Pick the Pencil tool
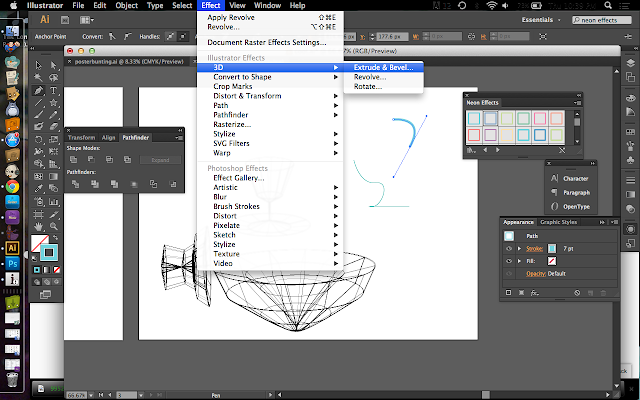This screenshot has height=400, width=640. coord(53,115)
